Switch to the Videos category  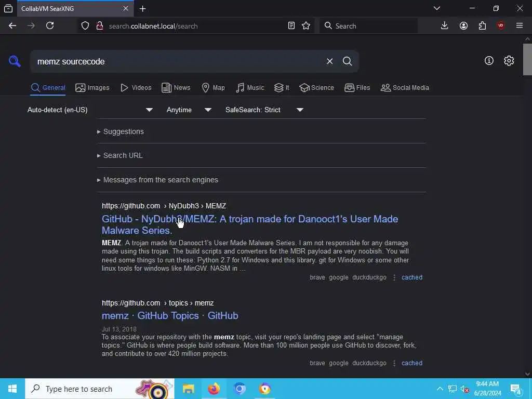(136, 88)
